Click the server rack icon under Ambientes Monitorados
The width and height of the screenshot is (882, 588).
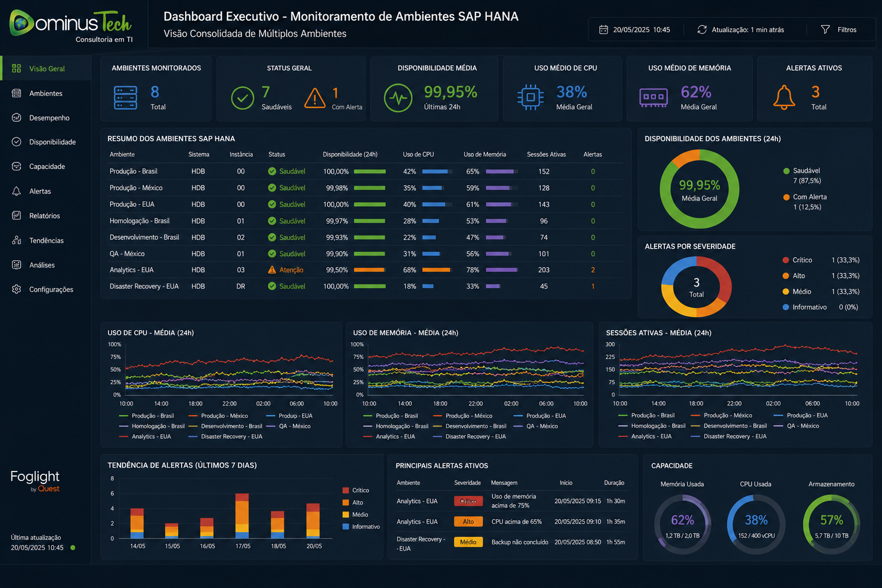pyautogui.click(x=125, y=98)
